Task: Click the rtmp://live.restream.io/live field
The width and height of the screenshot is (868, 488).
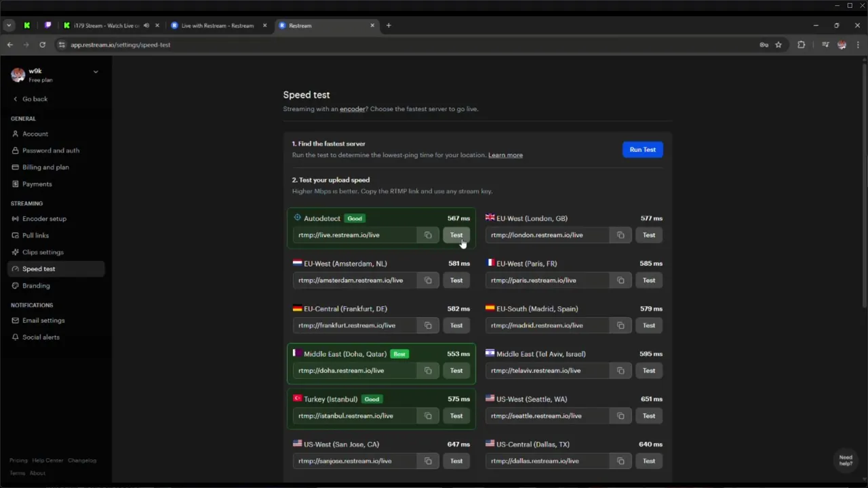Action: pyautogui.click(x=355, y=235)
